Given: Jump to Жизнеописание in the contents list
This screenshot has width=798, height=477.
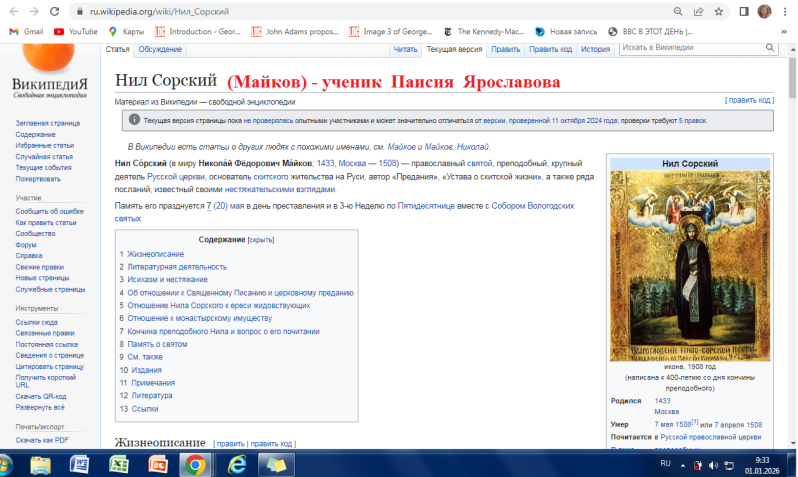Looking at the screenshot, I should coord(154,254).
